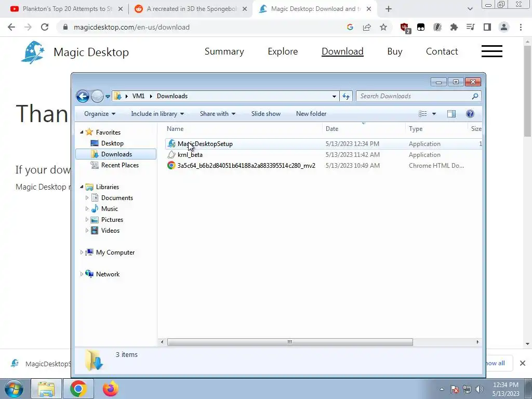Image resolution: width=532 pixels, height=399 pixels.
Task: Expand the Documents library node
Action: (x=87, y=198)
